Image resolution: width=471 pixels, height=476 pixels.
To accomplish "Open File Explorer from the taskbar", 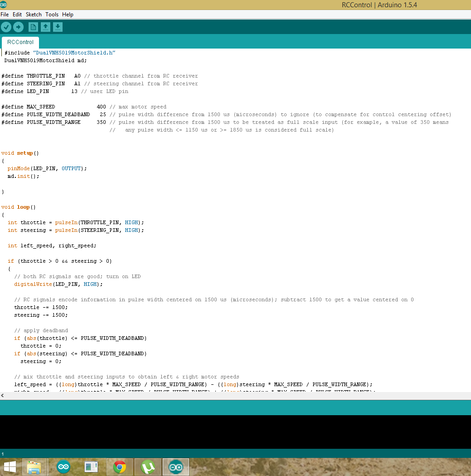I will 34,467.
